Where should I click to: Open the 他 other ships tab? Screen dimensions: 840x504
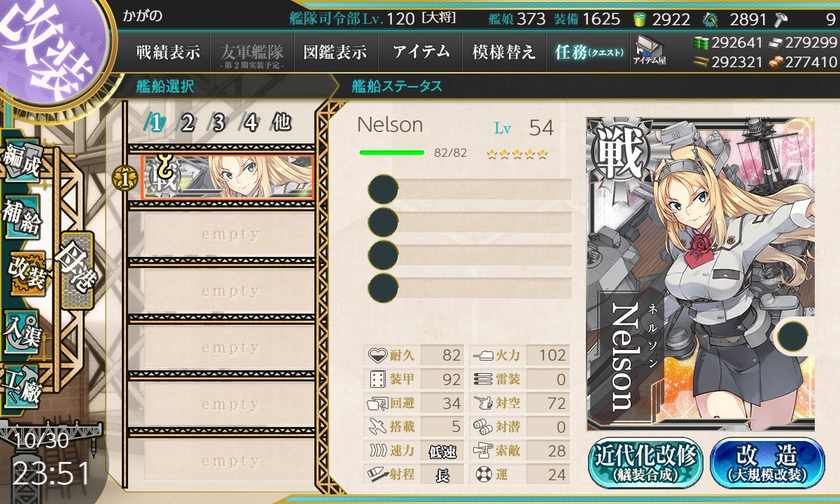[281, 122]
